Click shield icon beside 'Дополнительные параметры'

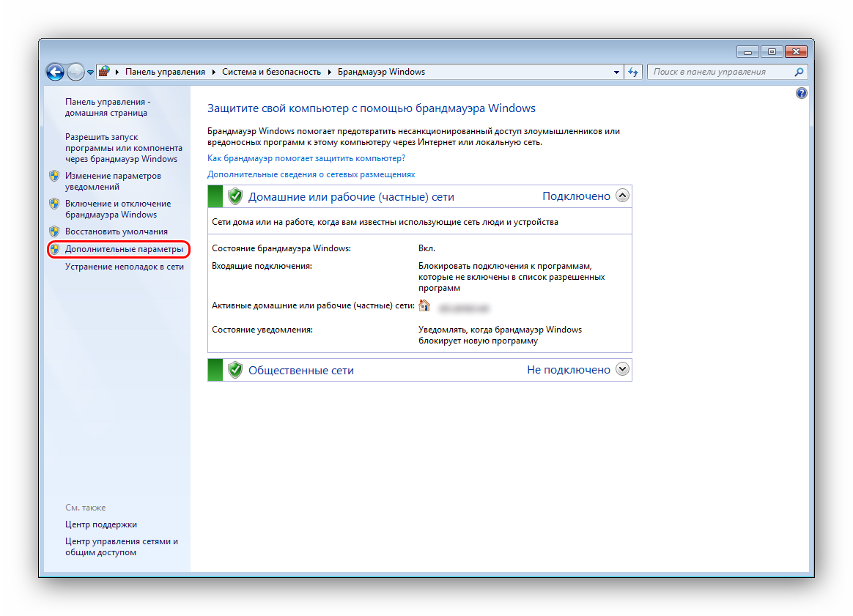[53, 249]
